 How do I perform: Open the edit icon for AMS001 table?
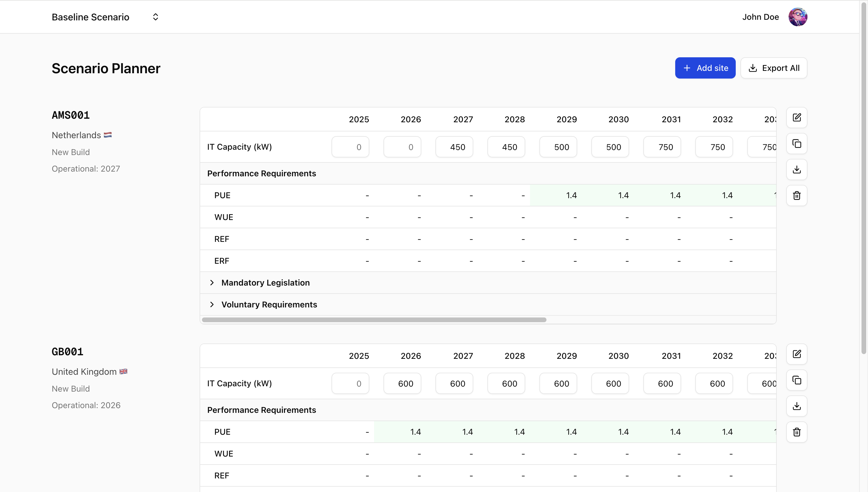[797, 118]
